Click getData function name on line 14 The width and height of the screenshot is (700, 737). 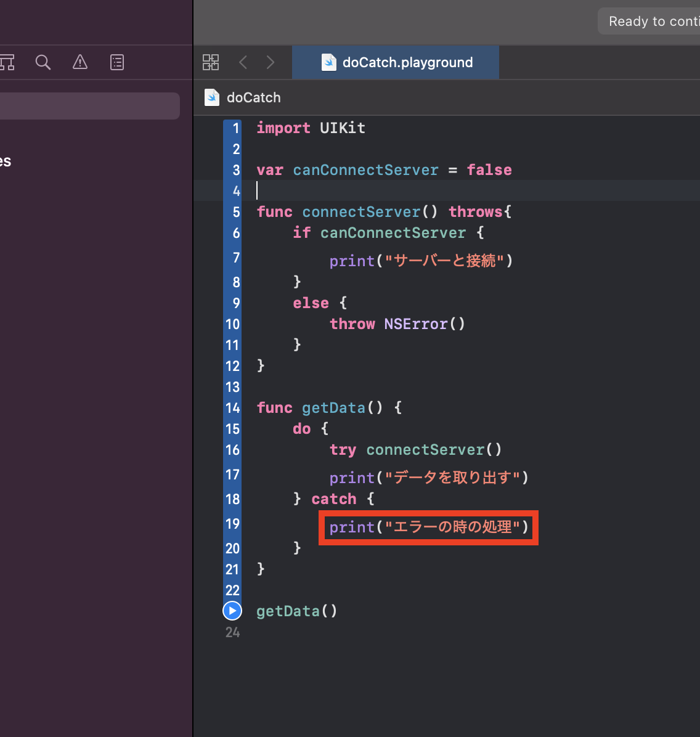[333, 407]
